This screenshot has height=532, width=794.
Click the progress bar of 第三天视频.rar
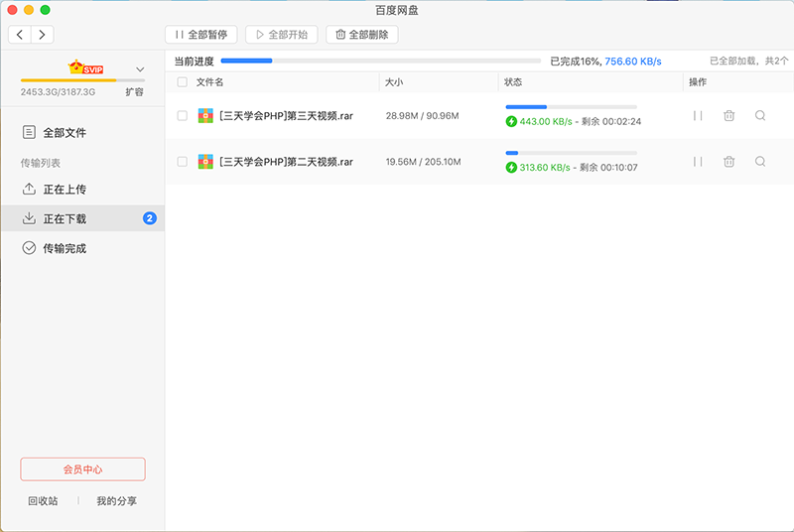click(572, 107)
